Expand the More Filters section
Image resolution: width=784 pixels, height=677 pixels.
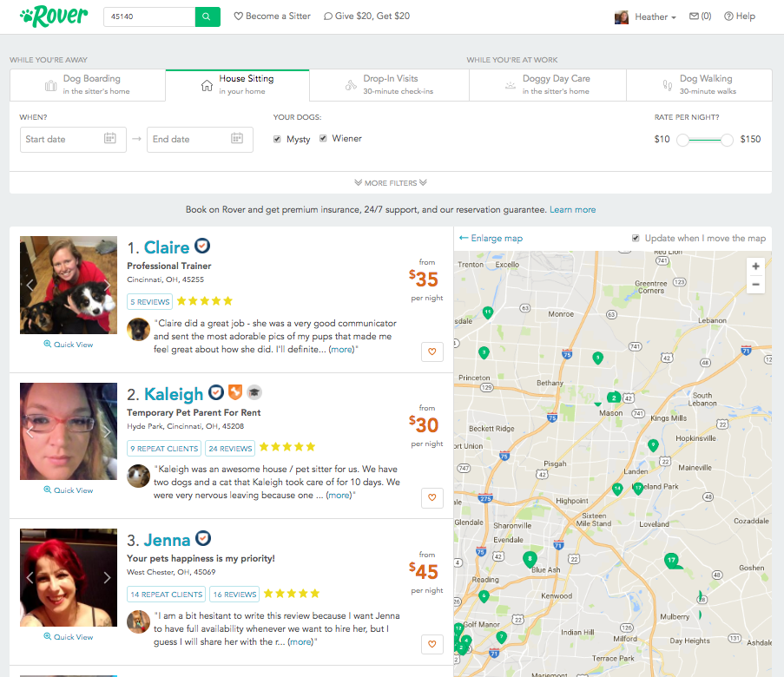tap(391, 183)
